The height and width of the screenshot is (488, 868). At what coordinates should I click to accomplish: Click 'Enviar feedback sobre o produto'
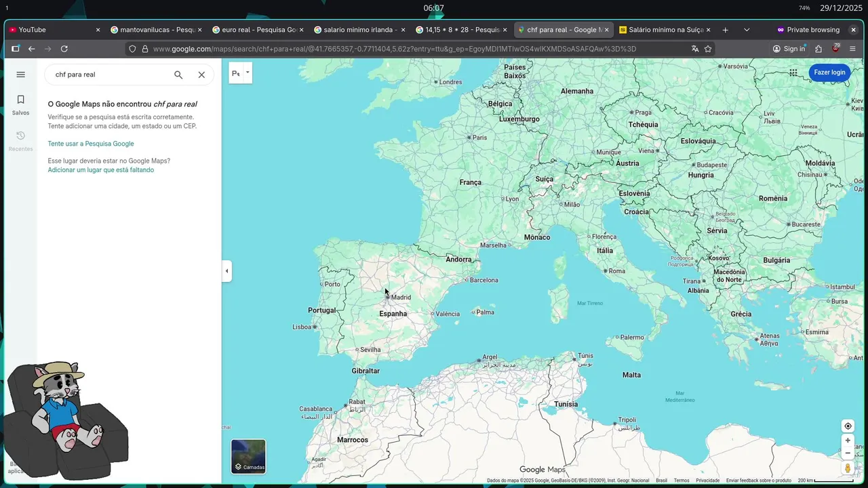pos(759,481)
